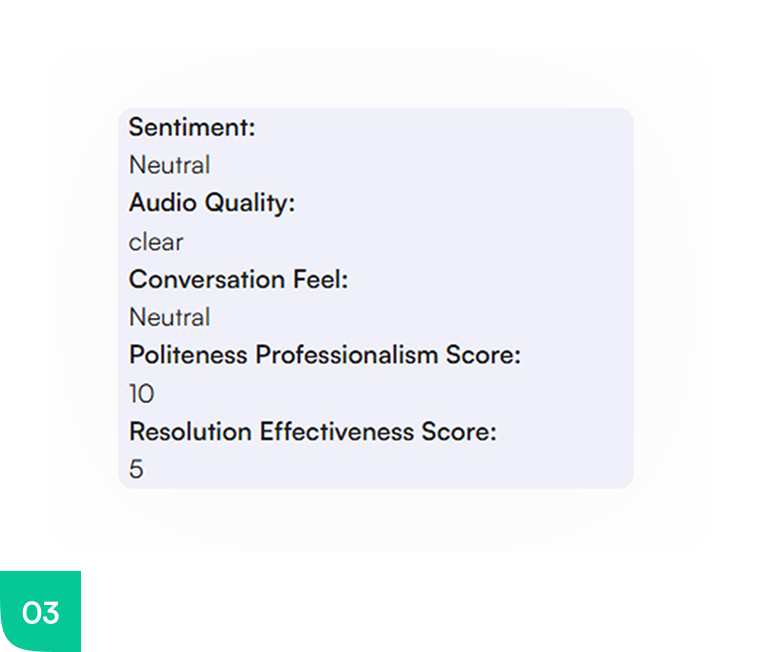
Task: Select the Resolution Effectiveness Score label
Action: click(x=313, y=431)
